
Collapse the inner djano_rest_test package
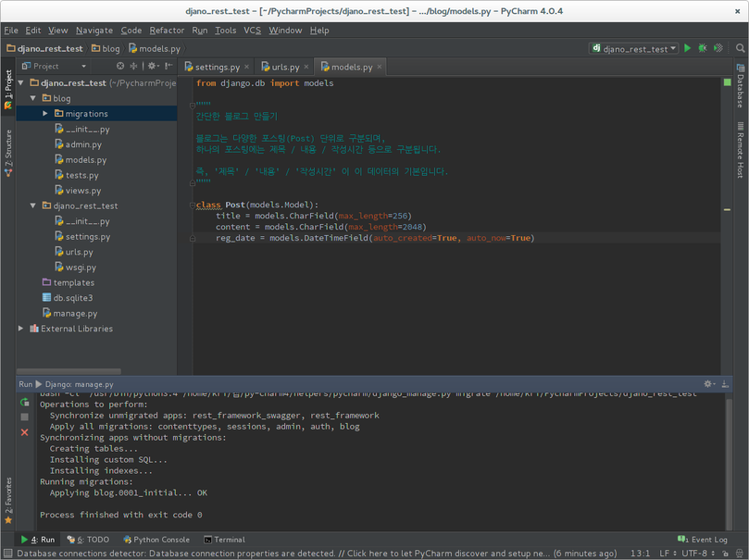(33, 205)
